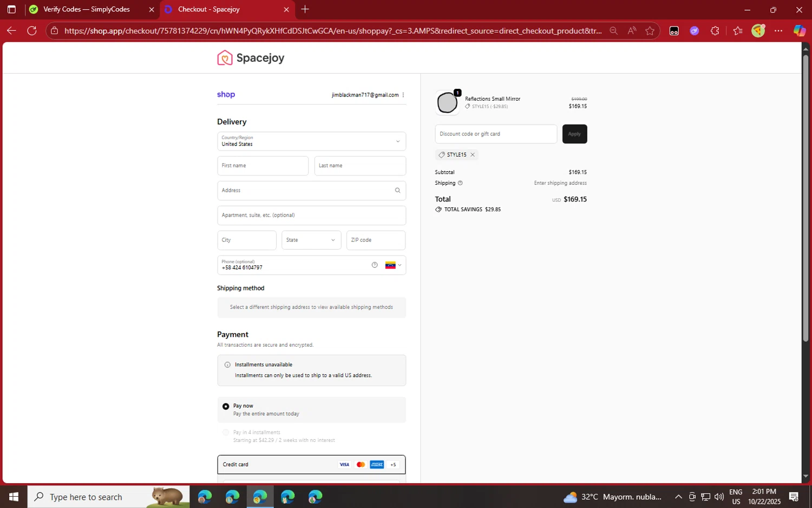812x508 pixels.
Task: Open the volume control tray icon
Action: tap(719, 497)
